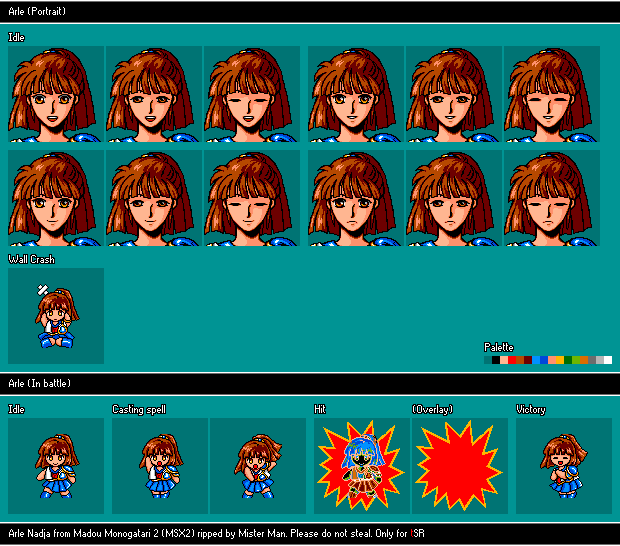Click the 'Hit' label
Image resolution: width=620 pixels, height=546 pixels.
pos(320,409)
